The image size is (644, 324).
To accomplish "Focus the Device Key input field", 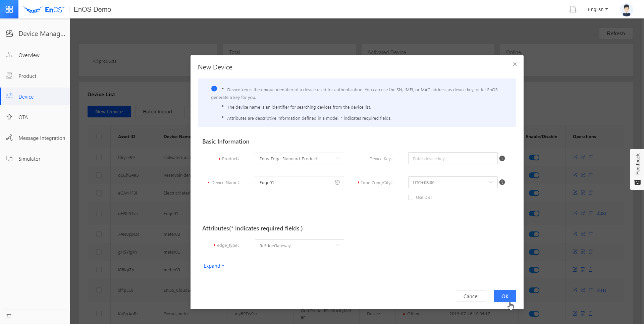I will click(453, 159).
